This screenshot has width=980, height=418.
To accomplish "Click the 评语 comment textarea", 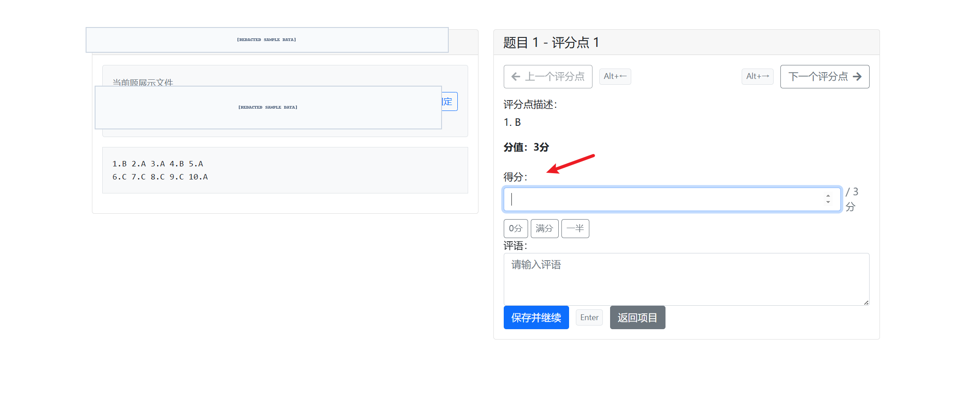I will [686, 279].
